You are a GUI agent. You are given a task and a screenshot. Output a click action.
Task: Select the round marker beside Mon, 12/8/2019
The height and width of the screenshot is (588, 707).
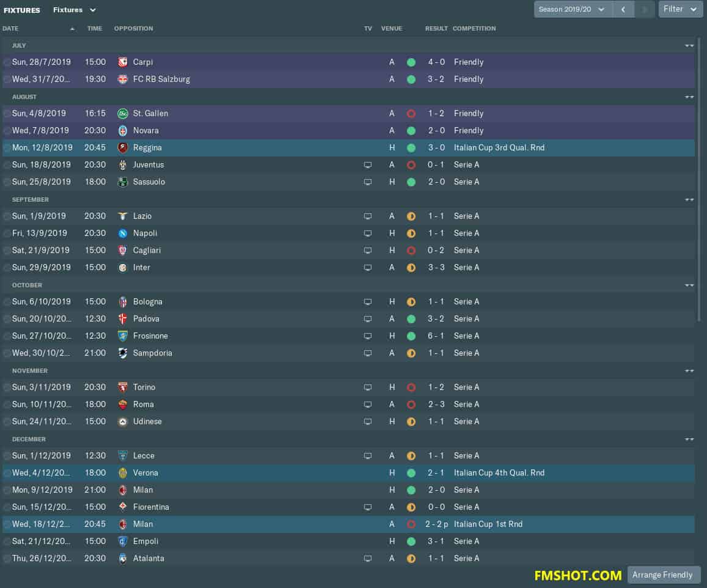point(7,148)
